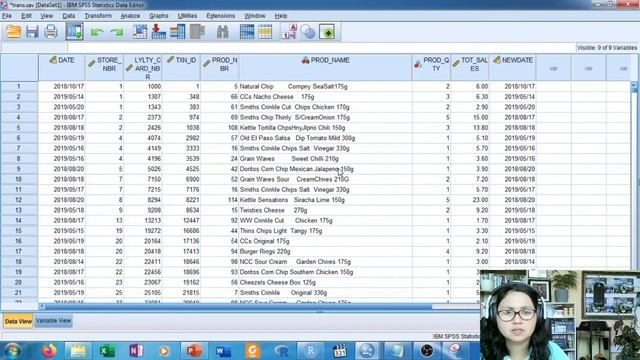This screenshot has width=640, height=360.
Task: Open Excel from the taskbar
Action: pyautogui.click(x=107, y=351)
